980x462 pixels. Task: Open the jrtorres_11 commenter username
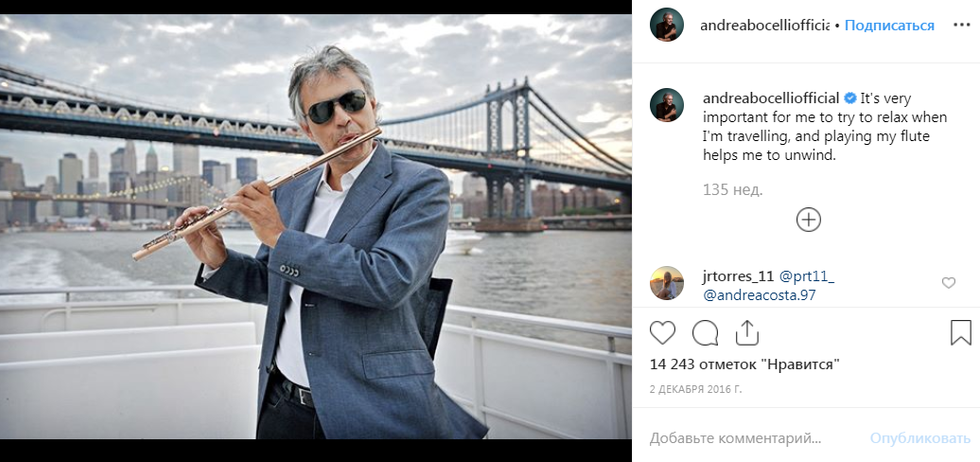(737, 276)
